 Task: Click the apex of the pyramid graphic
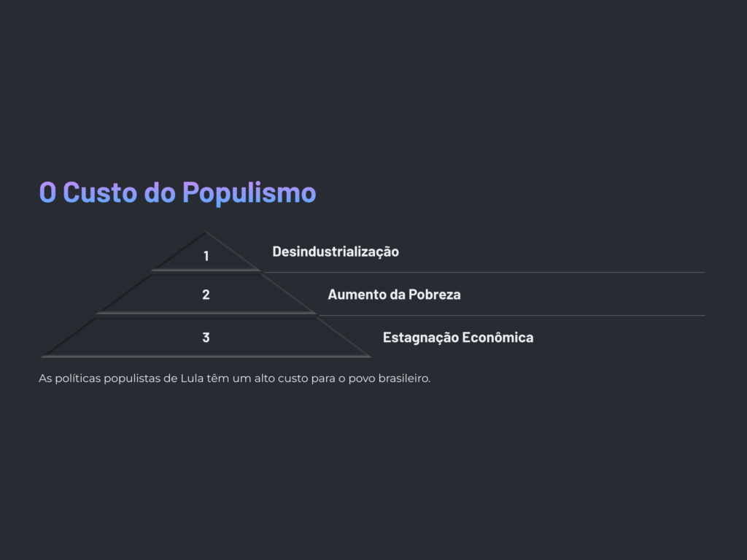pyautogui.click(x=205, y=233)
